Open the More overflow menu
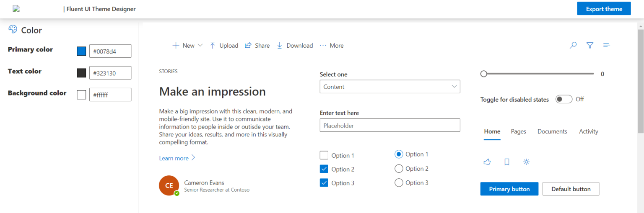Viewport: 644px width, 213px height. (x=332, y=46)
